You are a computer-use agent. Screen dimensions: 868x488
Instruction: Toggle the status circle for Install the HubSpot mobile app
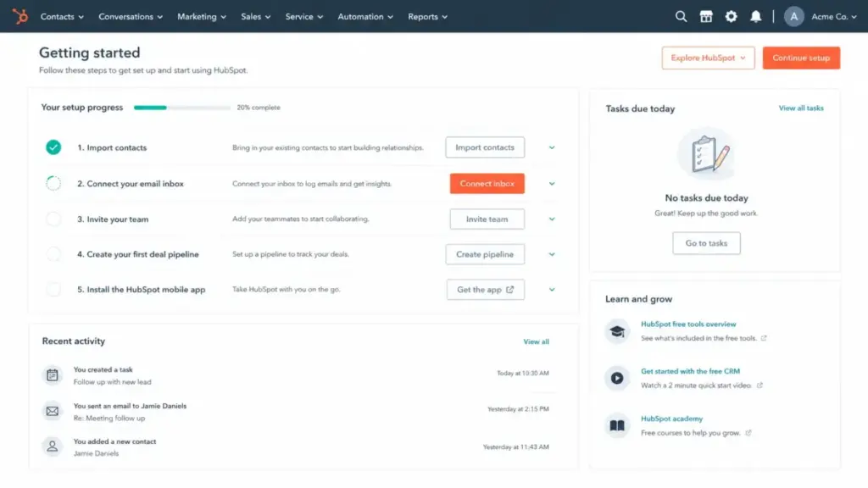click(x=53, y=290)
